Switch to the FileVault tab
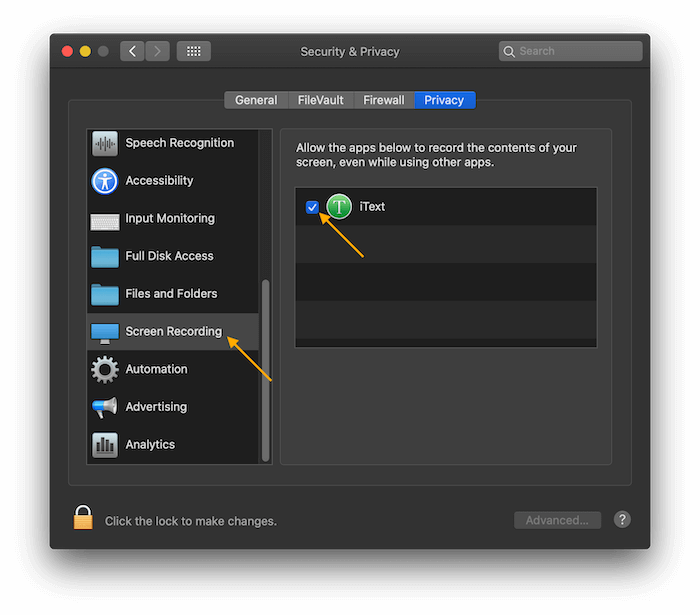Screen dimensions: 700x615 tap(321, 100)
